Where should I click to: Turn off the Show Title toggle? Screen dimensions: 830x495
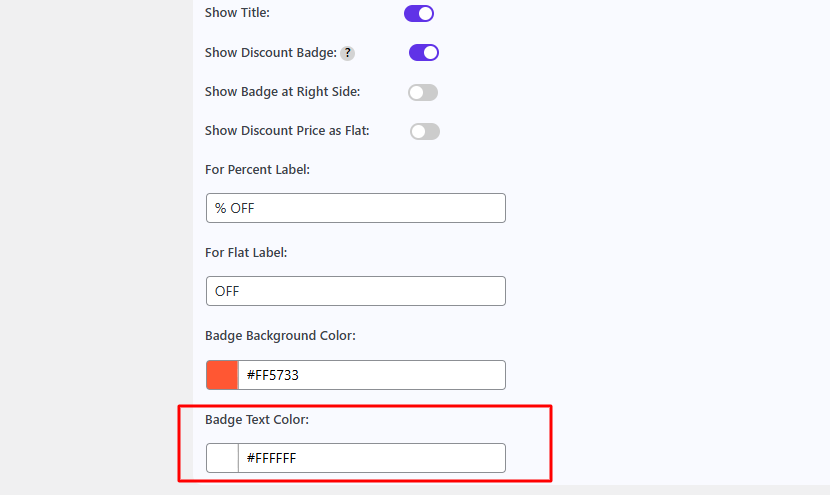pos(419,13)
